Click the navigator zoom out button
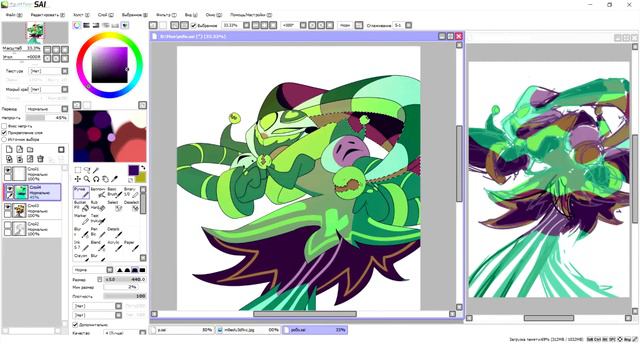This screenshot has height=360, width=640. click(x=47, y=50)
